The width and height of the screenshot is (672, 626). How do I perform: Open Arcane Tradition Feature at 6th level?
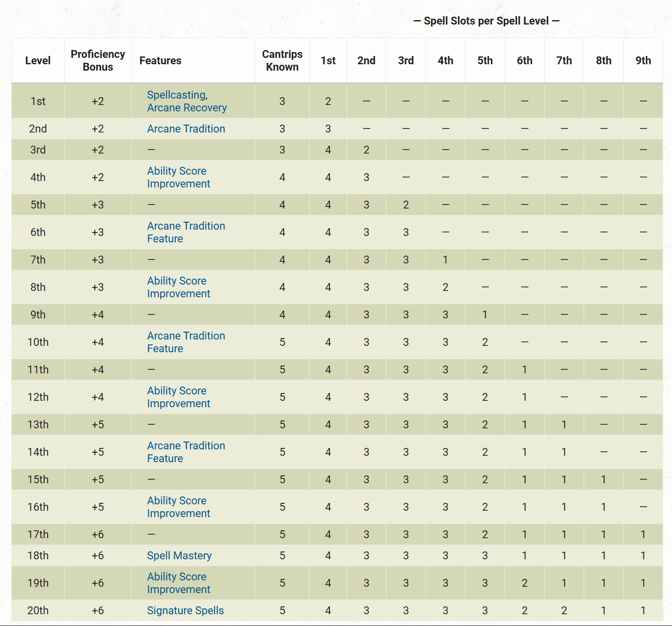pos(186,232)
